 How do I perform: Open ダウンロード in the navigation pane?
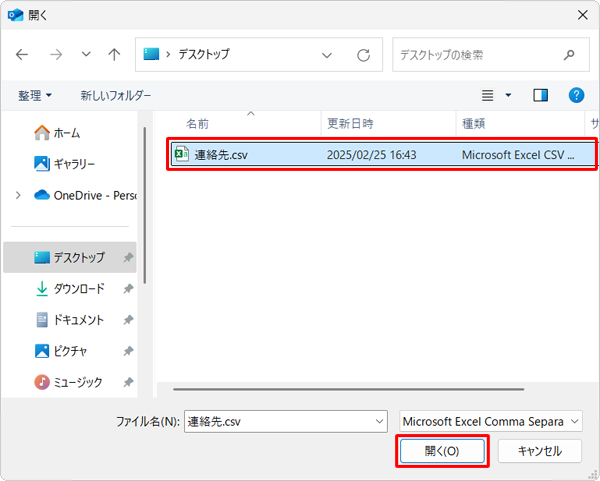click(70, 289)
